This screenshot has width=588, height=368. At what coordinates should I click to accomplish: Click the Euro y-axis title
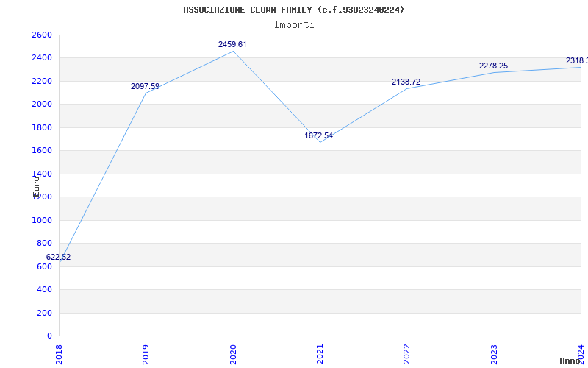point(36,186)
